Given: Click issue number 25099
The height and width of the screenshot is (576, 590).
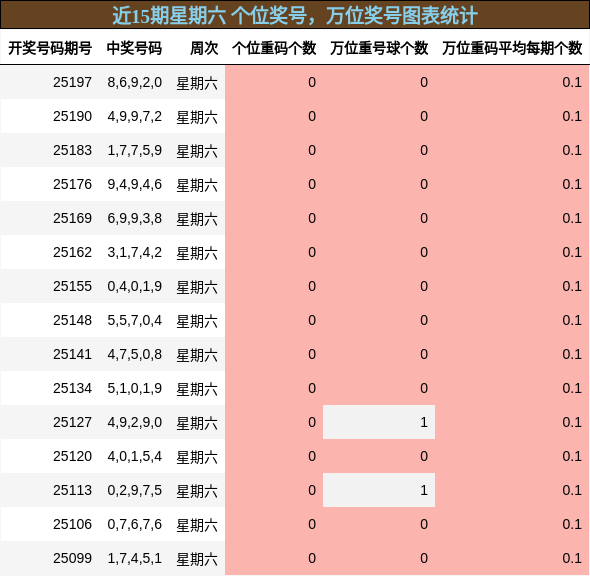Looking at the screenshot, I should click(x=72, y=558).
